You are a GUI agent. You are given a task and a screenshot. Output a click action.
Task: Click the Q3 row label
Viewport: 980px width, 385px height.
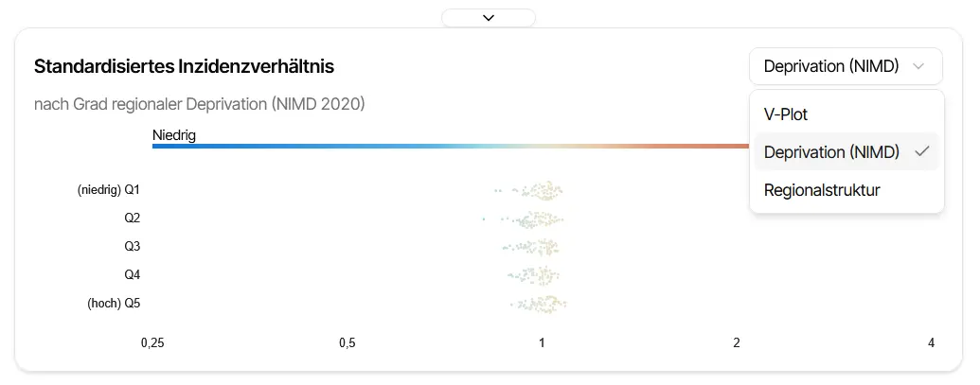coord(133,247)
